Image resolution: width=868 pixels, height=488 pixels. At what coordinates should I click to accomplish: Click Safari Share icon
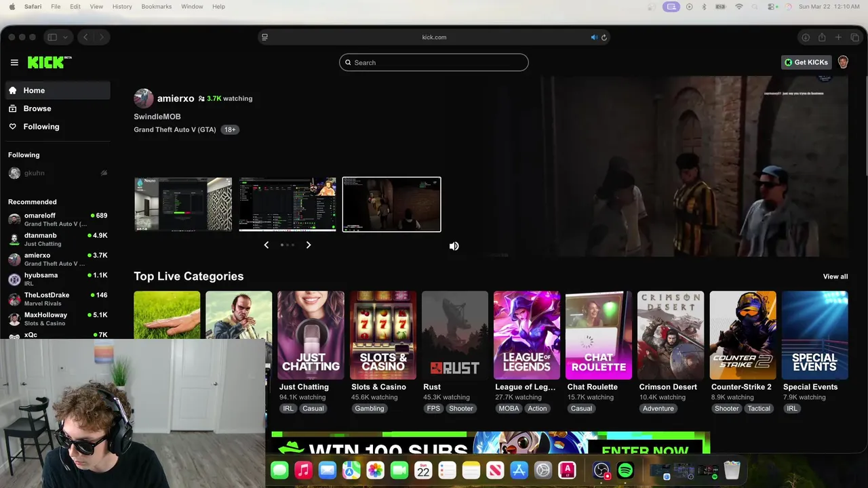click(x=822, y=37)
